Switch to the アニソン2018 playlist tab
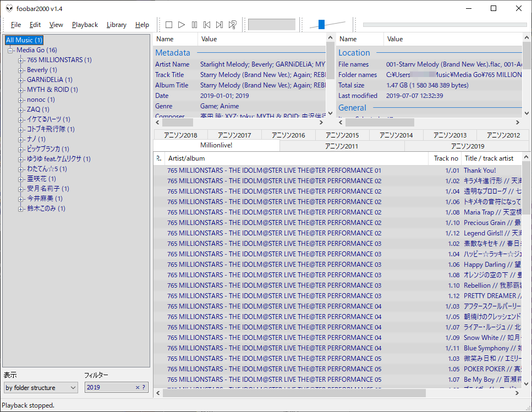532x412 pixels. point(180,135)
